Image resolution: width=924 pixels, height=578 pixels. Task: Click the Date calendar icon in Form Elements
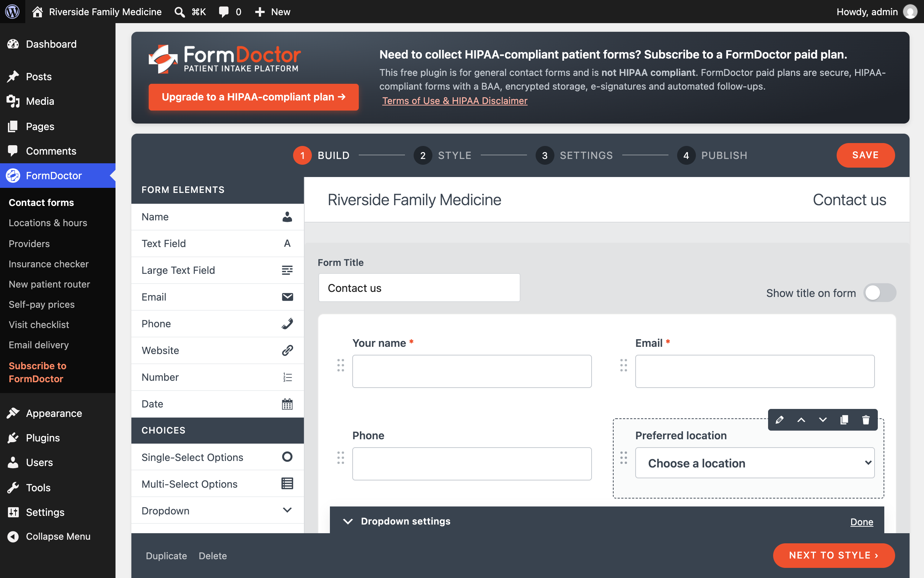click(x=287, y=404)
